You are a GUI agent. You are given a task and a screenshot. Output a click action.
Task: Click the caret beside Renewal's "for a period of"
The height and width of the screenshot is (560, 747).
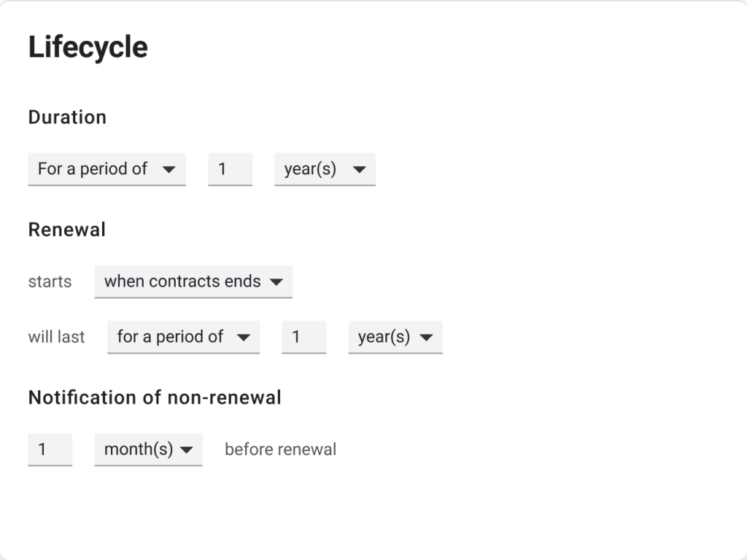point(244,337)
